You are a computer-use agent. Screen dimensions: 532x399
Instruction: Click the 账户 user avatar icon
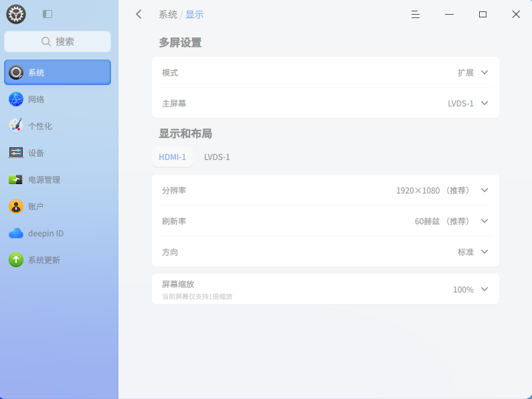tap(16, 206)
